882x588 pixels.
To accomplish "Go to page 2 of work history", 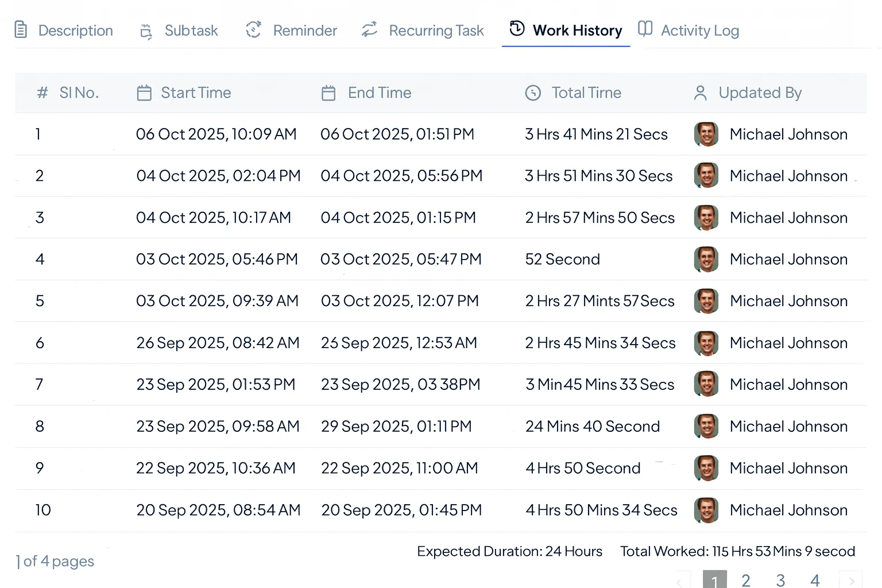I will click(x=746, y=580).
